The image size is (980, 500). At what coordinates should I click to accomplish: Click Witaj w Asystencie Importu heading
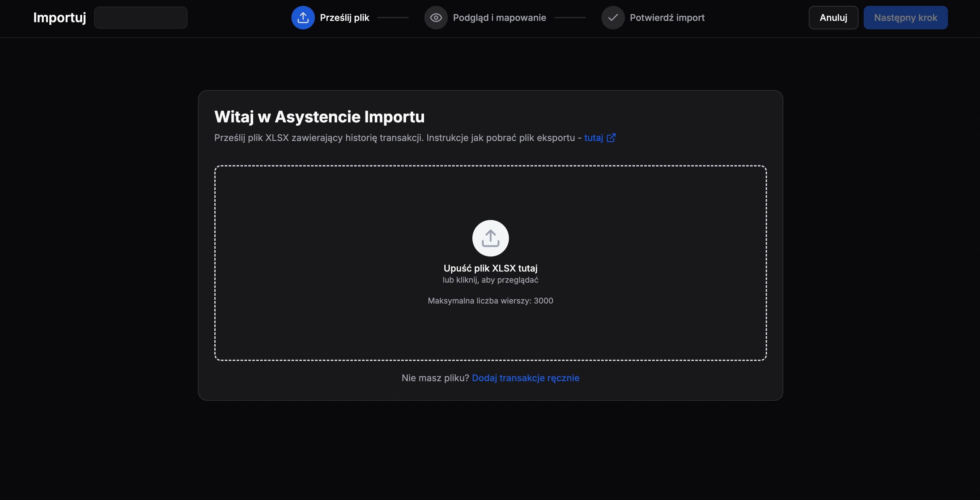click(319, 117)
